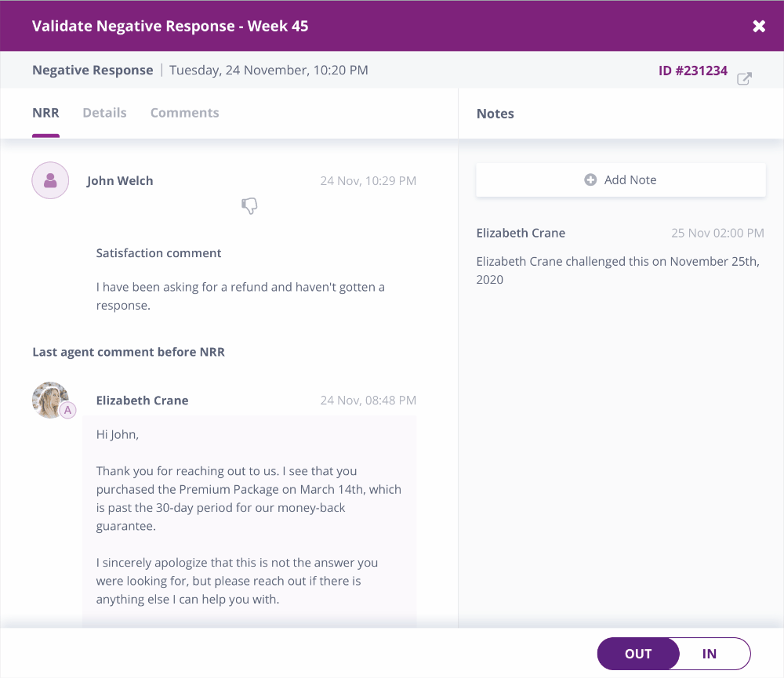Switch to the Details tab
This screenshot has width=784, height=678.
coord(104,113)
